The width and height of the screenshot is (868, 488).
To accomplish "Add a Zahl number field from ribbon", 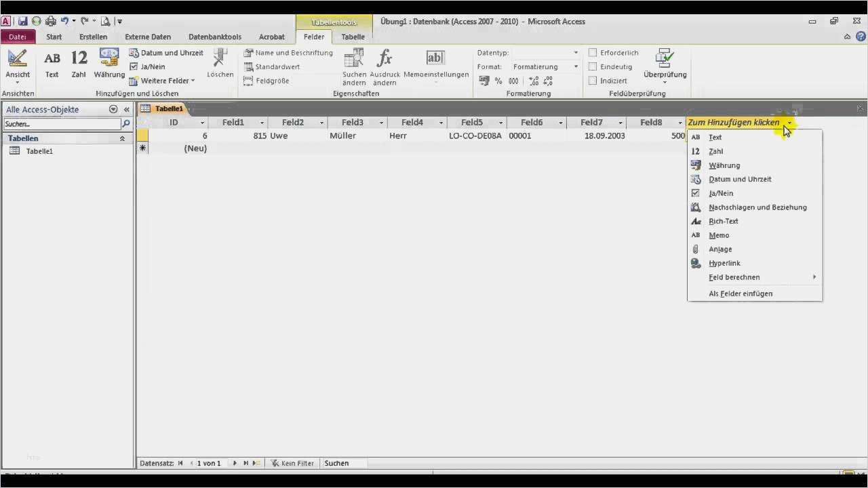I will 79,60.
